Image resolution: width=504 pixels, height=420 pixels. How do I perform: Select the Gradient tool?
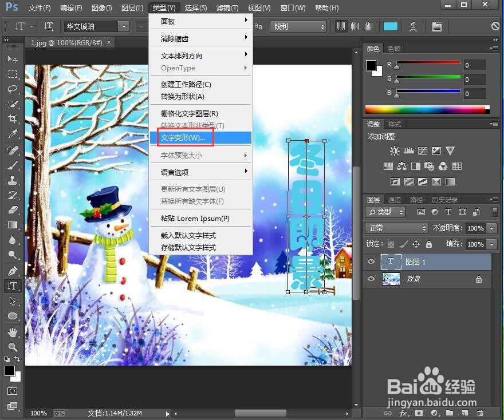[x=12, y=225]
